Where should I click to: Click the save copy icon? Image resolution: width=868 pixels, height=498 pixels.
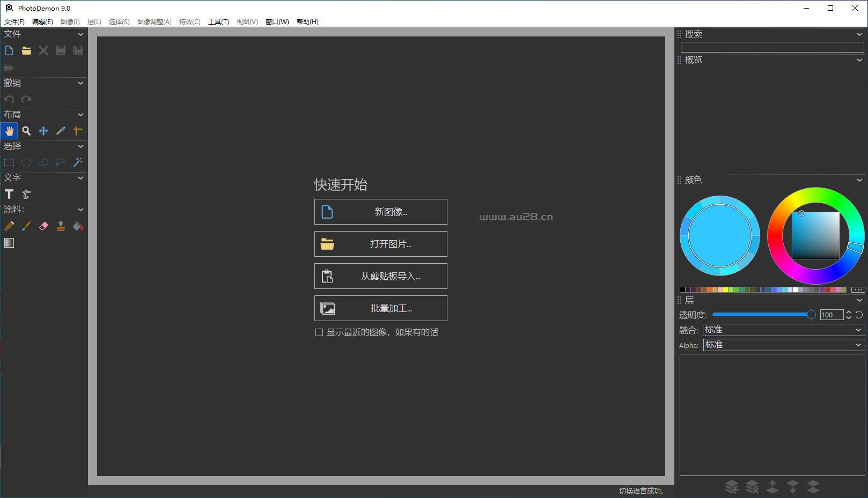pos(78,50)
